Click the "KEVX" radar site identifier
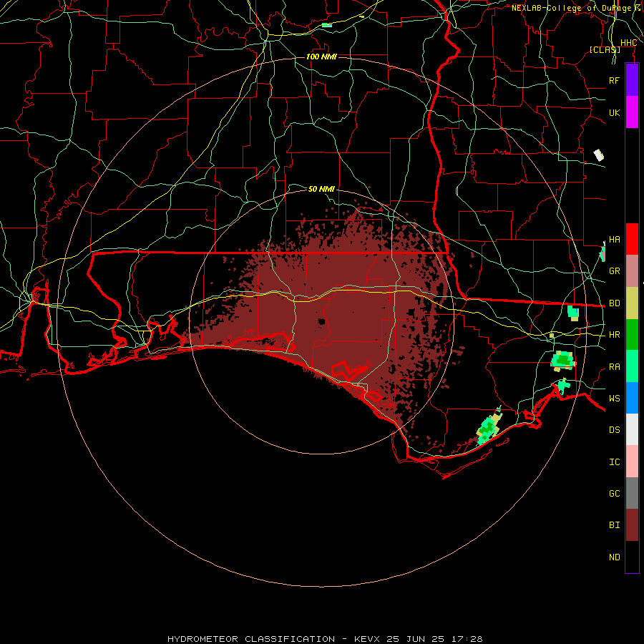Screen dimensions: 644x644 click(x=368, y=639)
